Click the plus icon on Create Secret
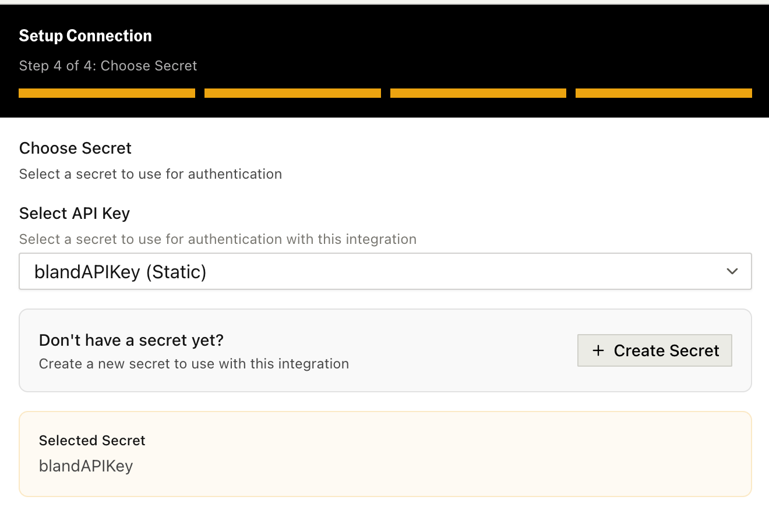The image size is (769, 532). click(x=598, y=350)
